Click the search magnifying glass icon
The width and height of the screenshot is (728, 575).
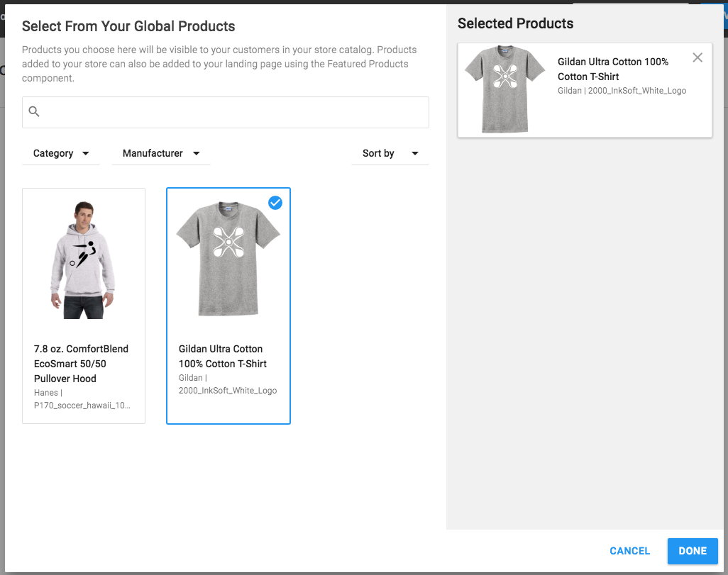[34, 111]
